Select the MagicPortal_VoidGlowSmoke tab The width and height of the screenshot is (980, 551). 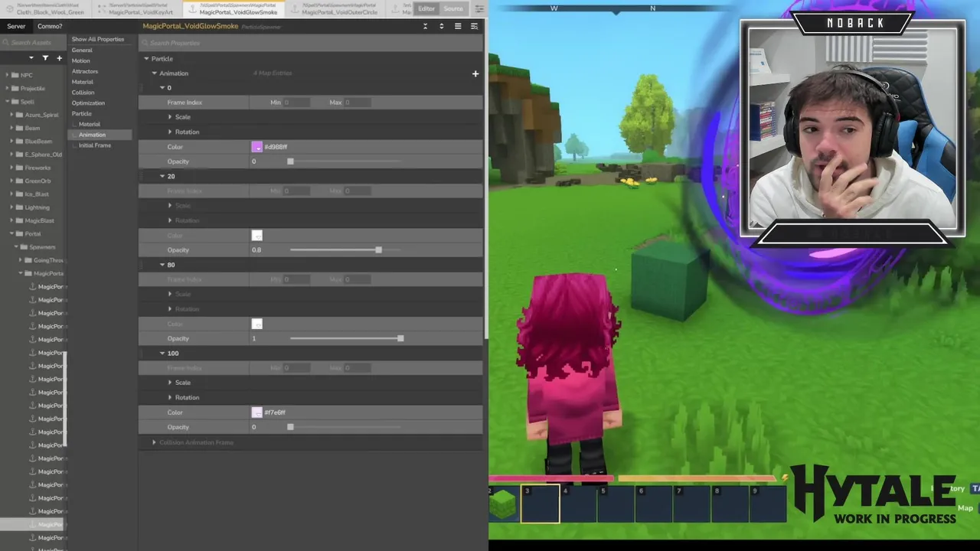(x=234, y=9)
